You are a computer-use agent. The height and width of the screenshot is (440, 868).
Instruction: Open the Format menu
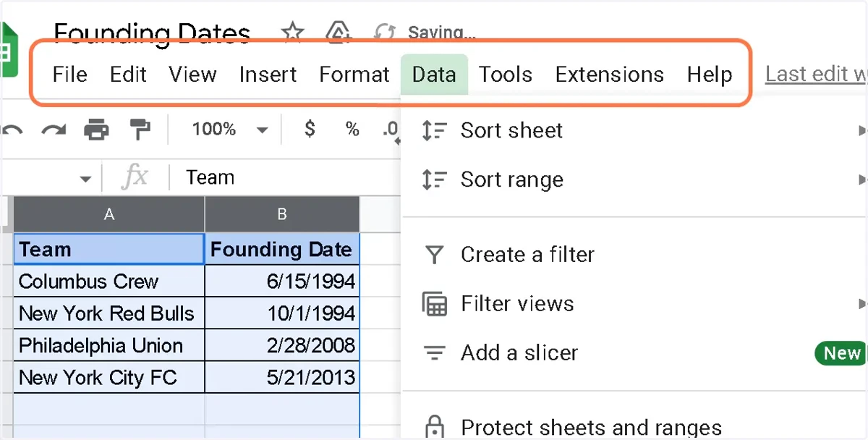pyautogui.click(x=354, y=75)
